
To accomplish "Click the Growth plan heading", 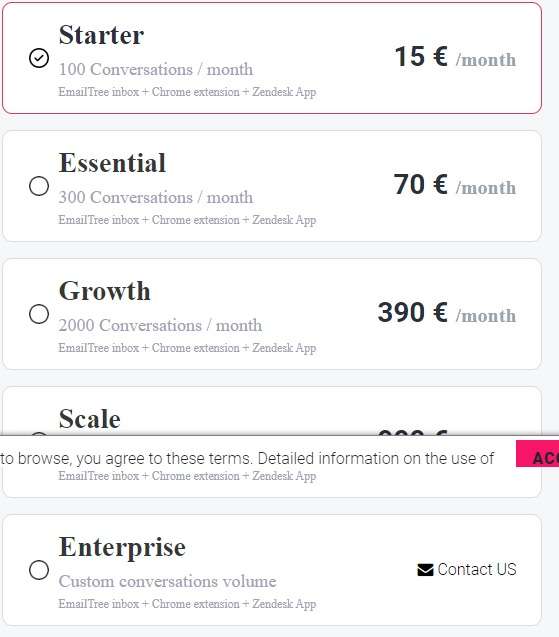I will [x=104, y=291].
